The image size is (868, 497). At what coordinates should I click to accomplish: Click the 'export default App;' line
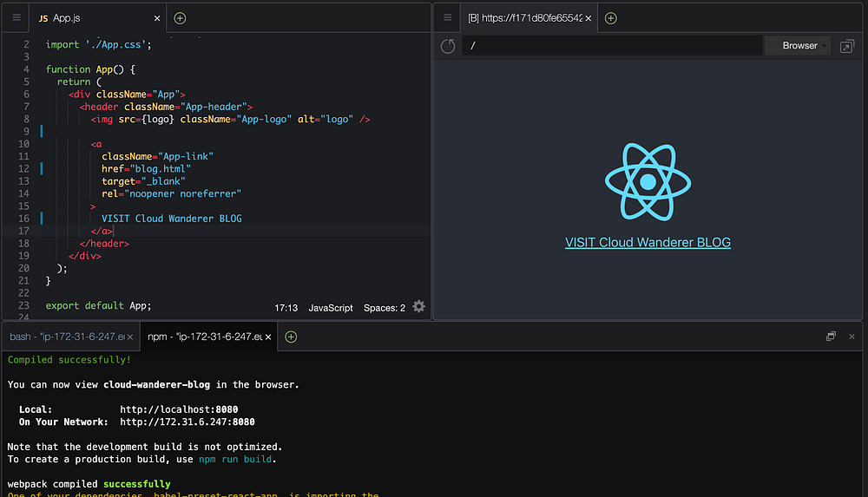[99, 305]
